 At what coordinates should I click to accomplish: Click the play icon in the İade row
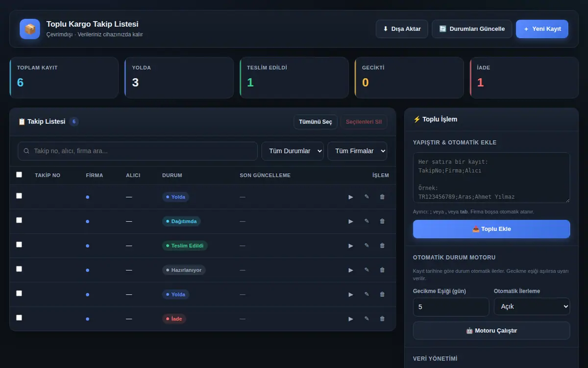(351, 319)
